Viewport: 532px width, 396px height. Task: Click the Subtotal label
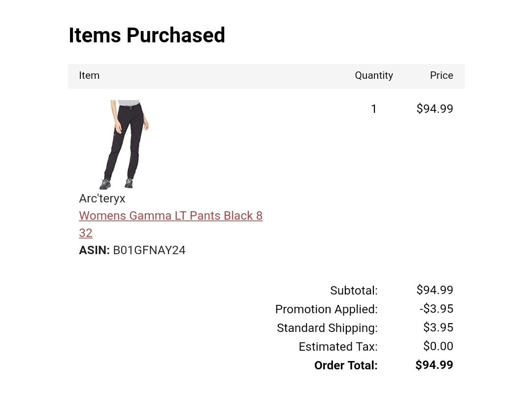pyautogui.click(x=354, y=291)
